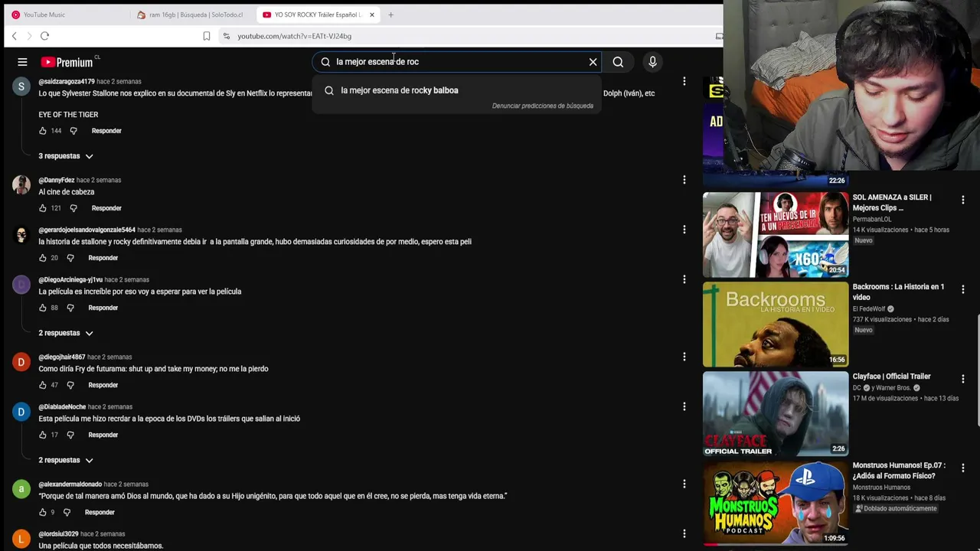Viewport: 980px width, 551px height.
Task: Like @gerardojoelsandovalgonzale5464's comment
Action: tap(43, 258)
